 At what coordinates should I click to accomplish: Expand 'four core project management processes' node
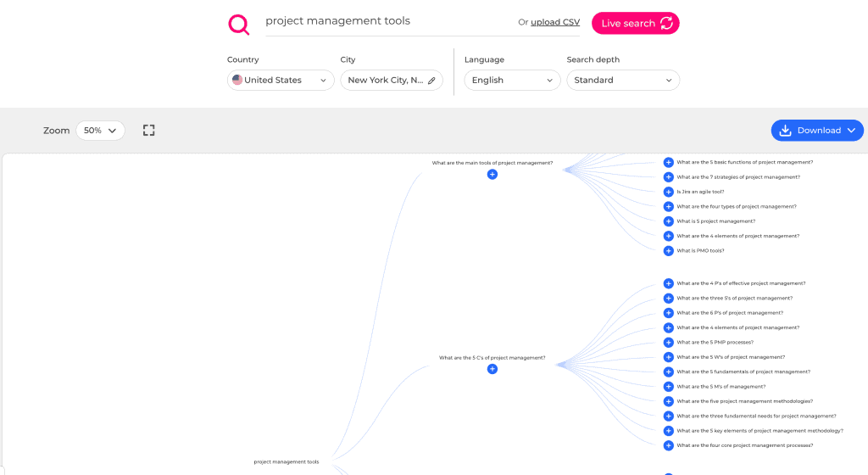tap(668, 445)
